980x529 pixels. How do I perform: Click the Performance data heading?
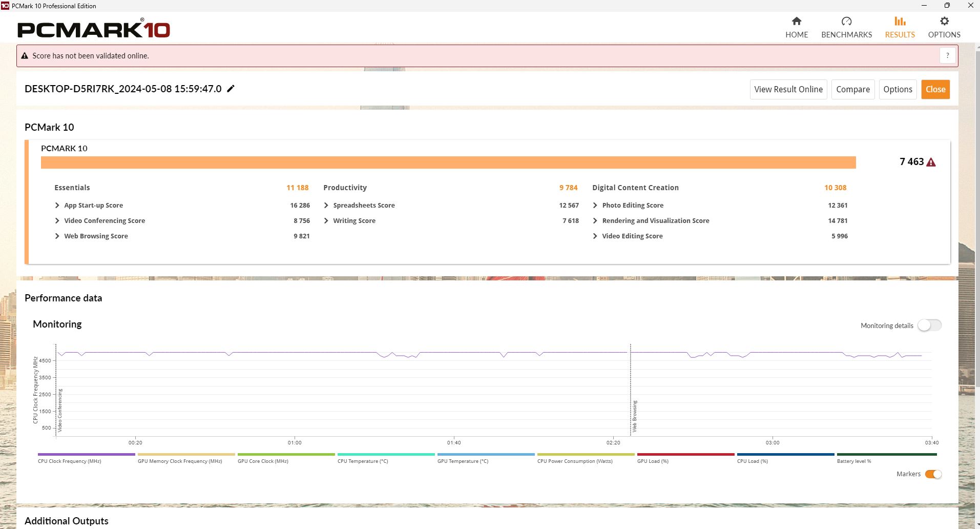coord(63,298)
